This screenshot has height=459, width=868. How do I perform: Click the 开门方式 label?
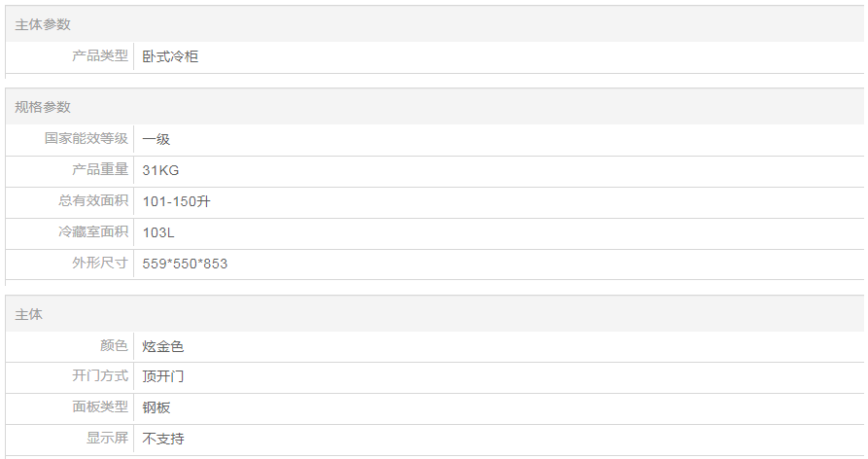99,376
